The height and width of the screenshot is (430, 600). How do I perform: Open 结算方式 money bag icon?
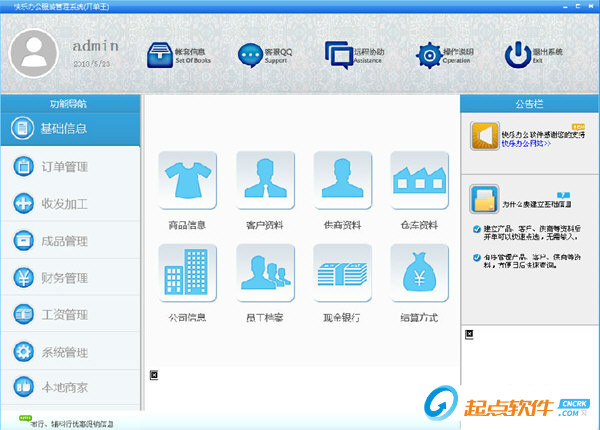pyautogui.click(x=419, y=273)
